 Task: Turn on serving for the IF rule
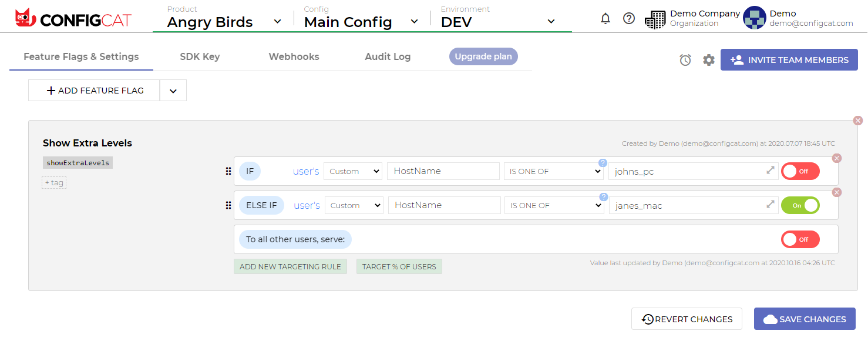(x=800, y=171)
